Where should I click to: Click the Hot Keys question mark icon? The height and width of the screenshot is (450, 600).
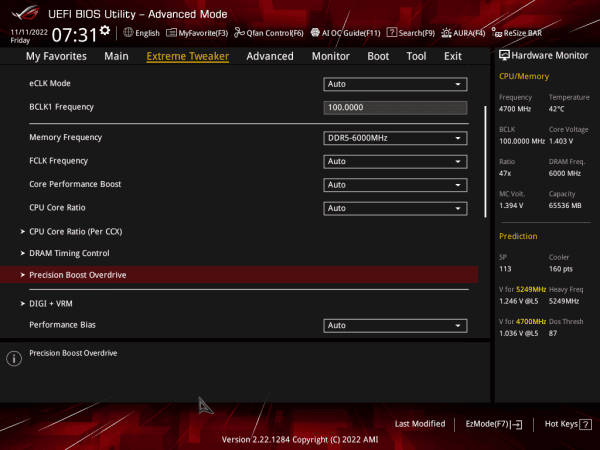tap(586, 424)
